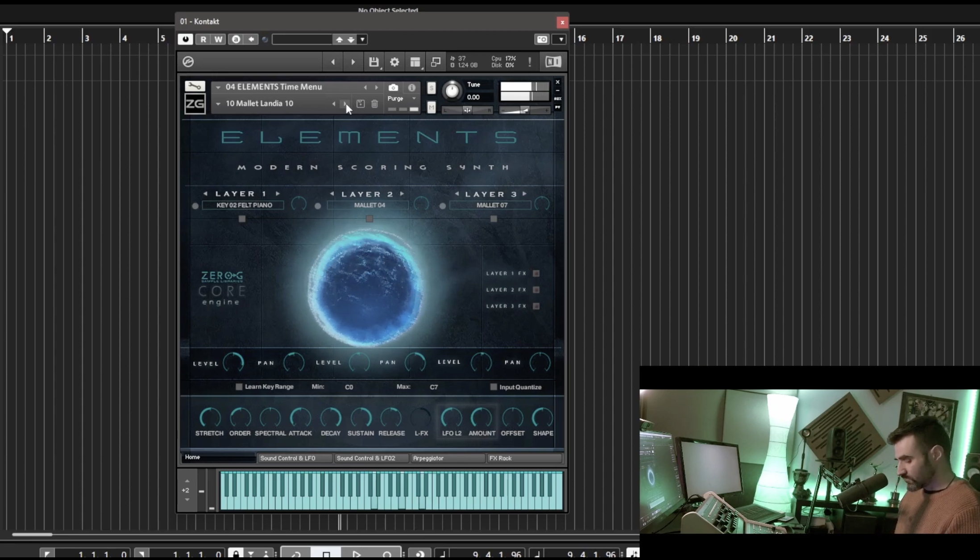Mute the instrument with M button

pyautogui.click(x=431, y=107)
